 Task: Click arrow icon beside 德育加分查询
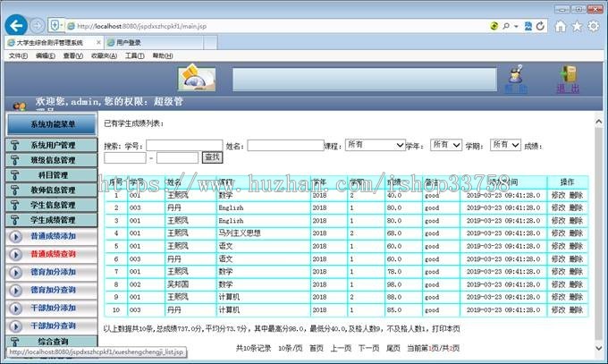coord(16,291)
